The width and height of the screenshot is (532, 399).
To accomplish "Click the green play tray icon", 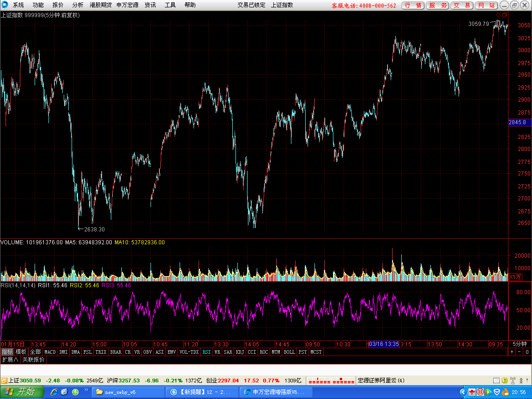I will (488, 392).
